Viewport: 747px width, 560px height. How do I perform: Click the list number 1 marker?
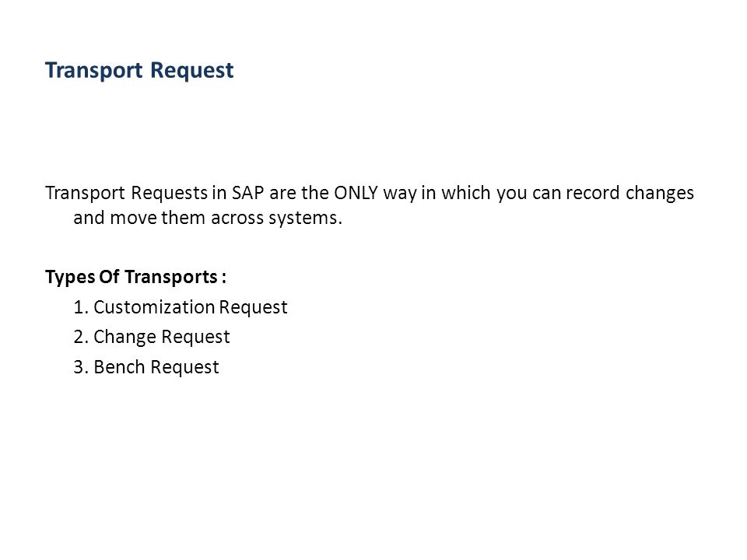[x=81, y=307]
